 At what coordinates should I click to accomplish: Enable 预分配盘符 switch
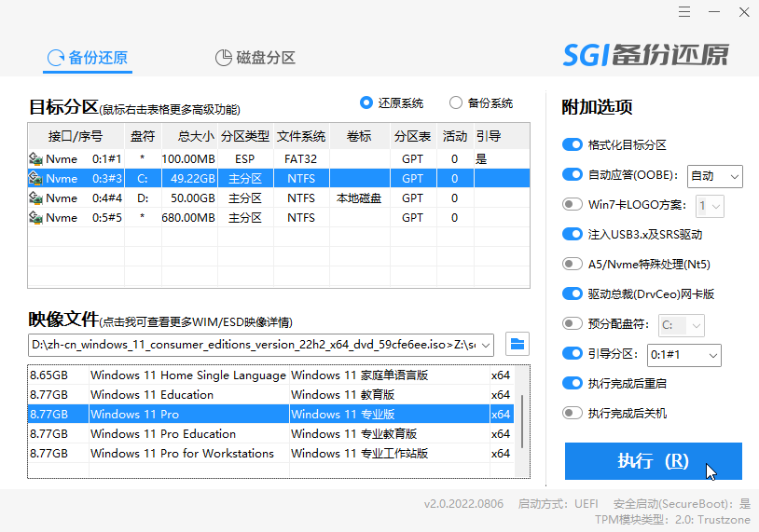(x=573, y=323)
